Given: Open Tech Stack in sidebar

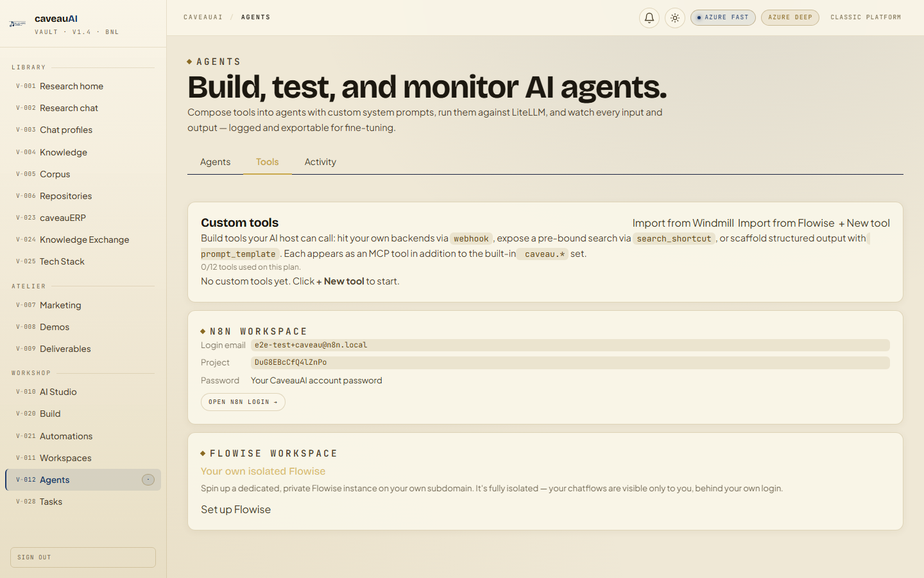Looking at the screenshot, I should pos(83,261).
